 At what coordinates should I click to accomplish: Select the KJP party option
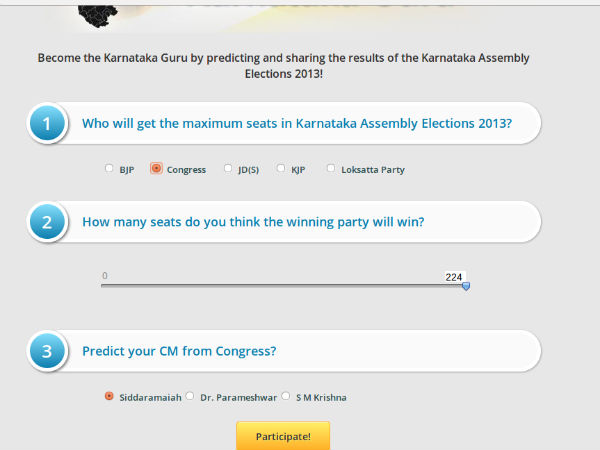(x=281, y=169)
